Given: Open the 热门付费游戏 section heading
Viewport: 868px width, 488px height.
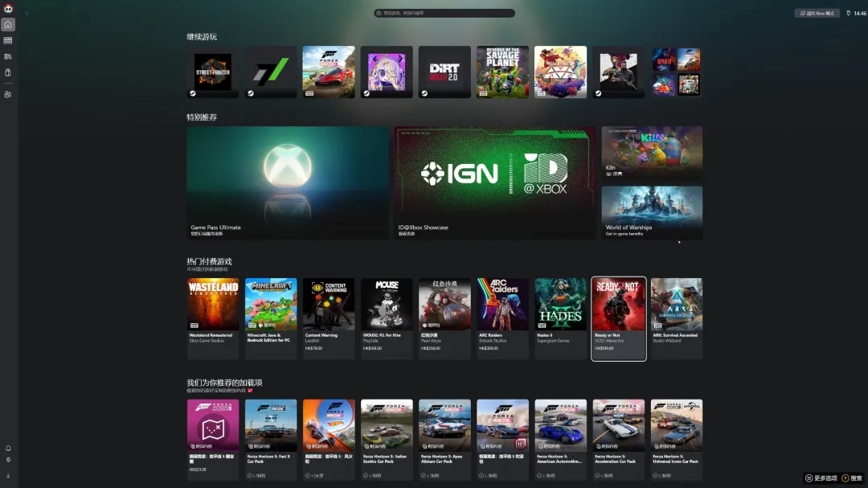Looking at the screenshot, I should (209, 261).
